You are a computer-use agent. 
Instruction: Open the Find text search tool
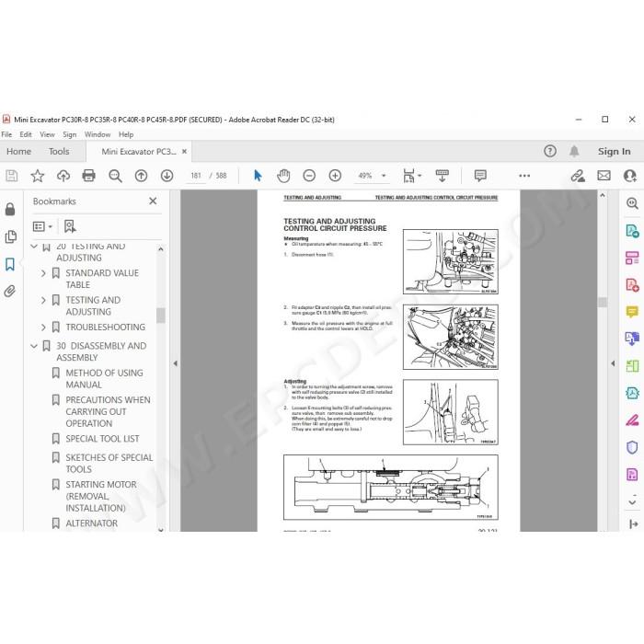tap(115, 176)
